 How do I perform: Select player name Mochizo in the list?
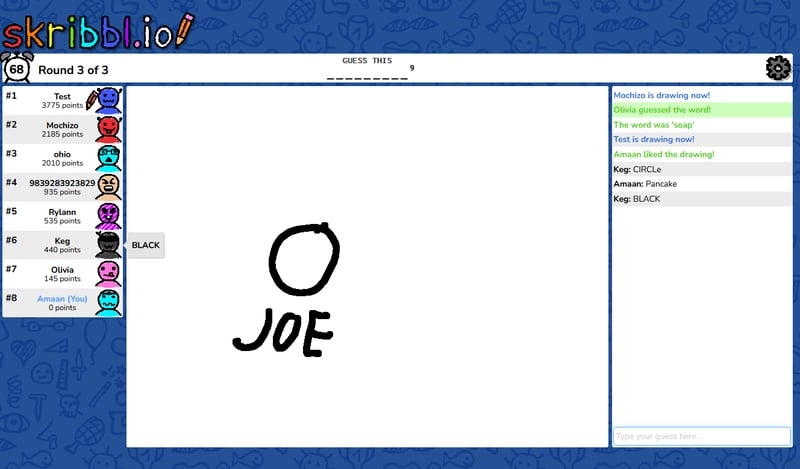62,125
